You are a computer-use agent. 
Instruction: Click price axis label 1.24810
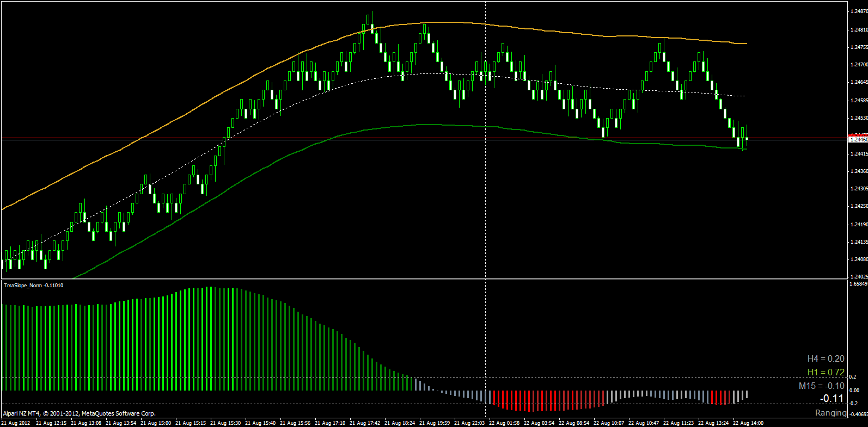click(859, 29)
